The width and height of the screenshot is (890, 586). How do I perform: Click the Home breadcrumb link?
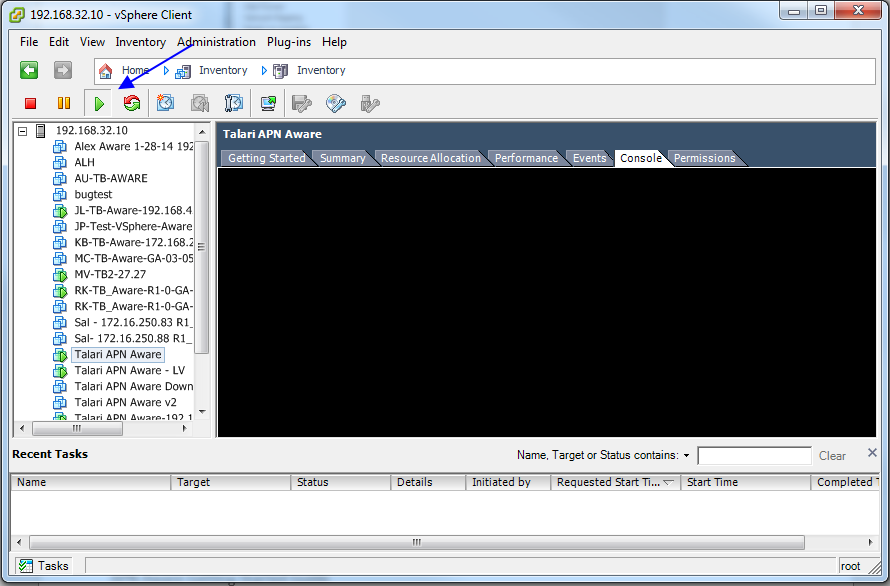(135, 70)
